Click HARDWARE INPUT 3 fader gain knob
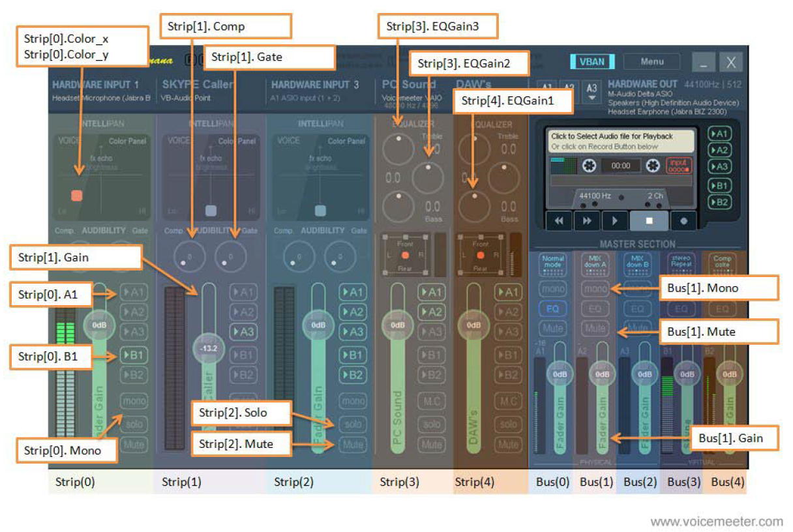 [318, 325]
